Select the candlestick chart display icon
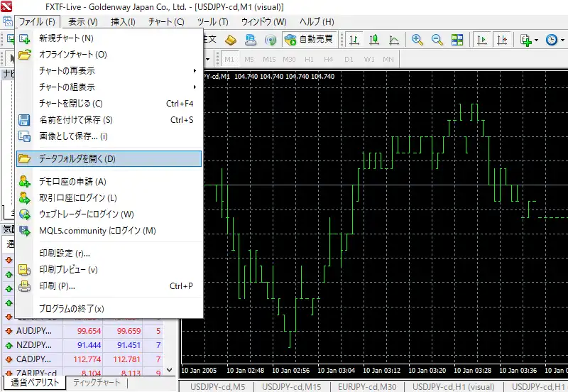 coord(373,40)
